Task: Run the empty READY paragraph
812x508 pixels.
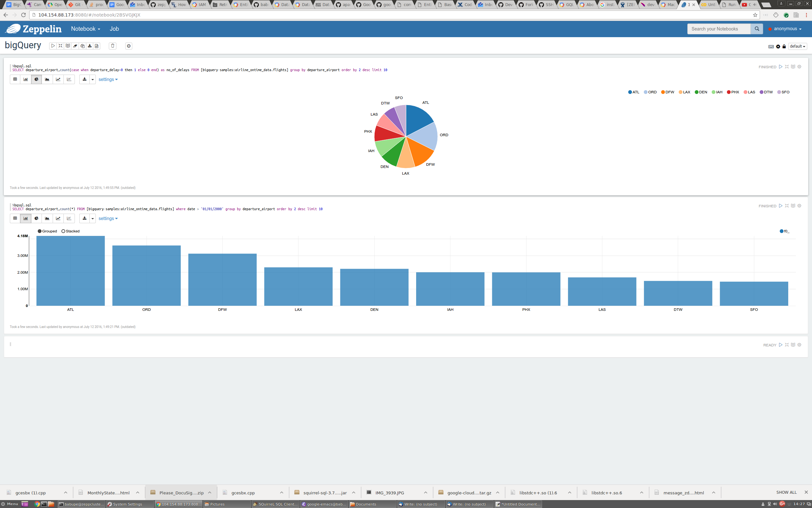Action: point(781,345)
